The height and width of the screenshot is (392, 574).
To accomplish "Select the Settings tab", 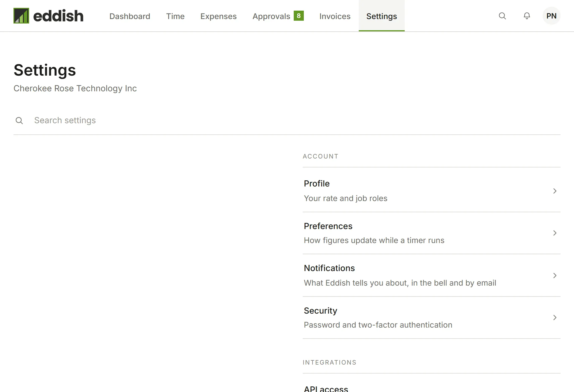I will point(381,16).
